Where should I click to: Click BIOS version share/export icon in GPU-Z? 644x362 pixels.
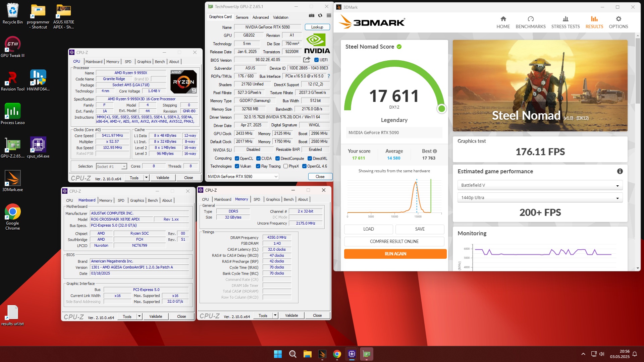[x=307, y=60]
